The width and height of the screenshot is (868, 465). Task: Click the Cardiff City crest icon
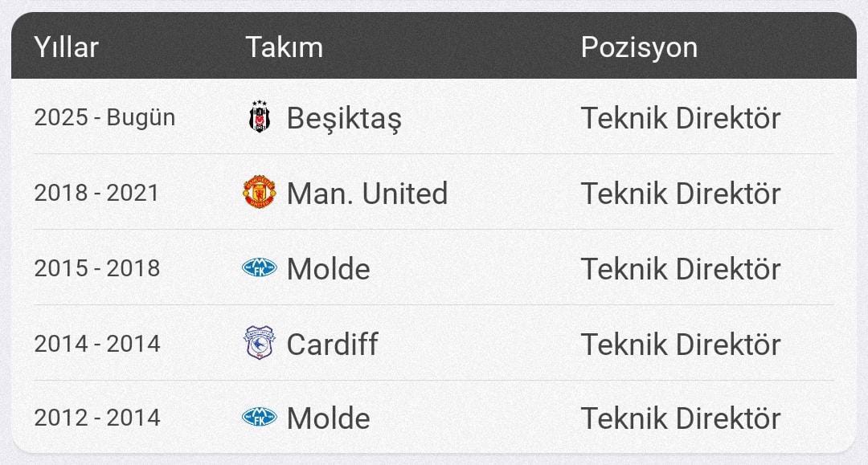pos(259,343)
